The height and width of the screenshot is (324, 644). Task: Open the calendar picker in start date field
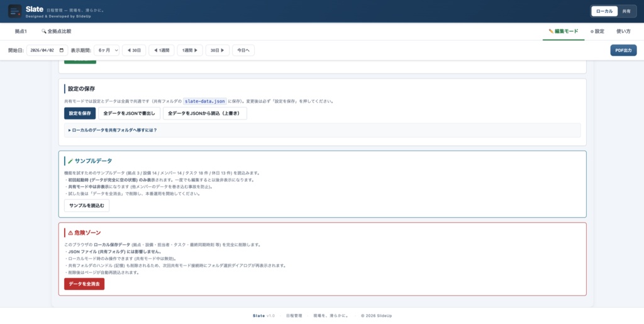click(x=62, y=50)
